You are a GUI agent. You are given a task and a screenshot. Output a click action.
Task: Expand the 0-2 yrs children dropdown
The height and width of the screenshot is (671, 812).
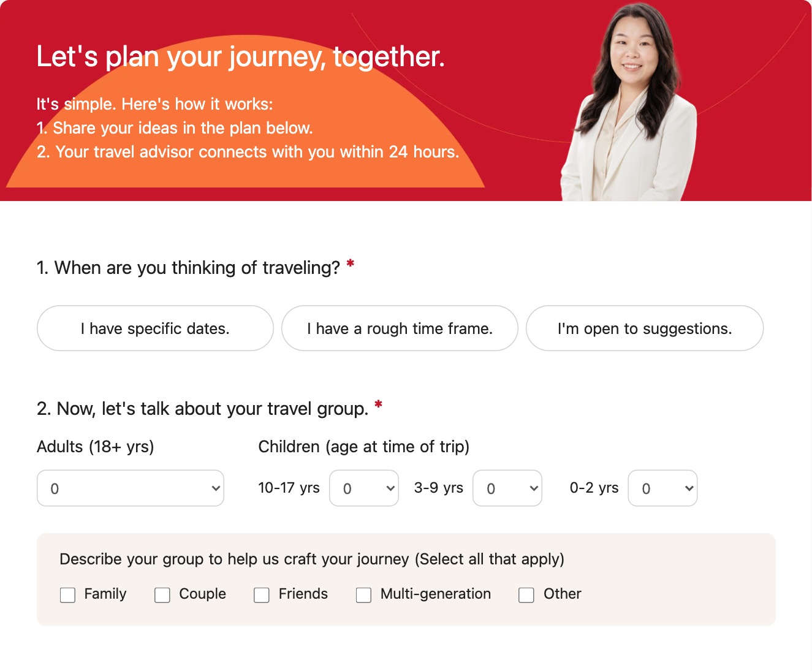pyautogui.click(x=662, y=488)
